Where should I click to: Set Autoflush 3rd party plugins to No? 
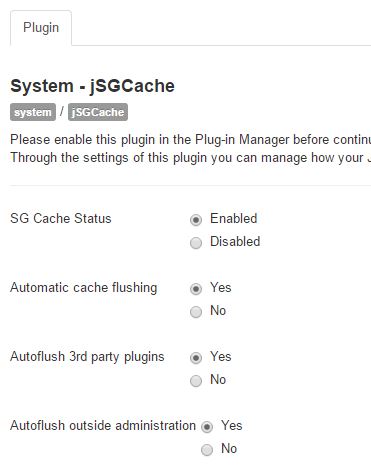click(x=196, y=381)
